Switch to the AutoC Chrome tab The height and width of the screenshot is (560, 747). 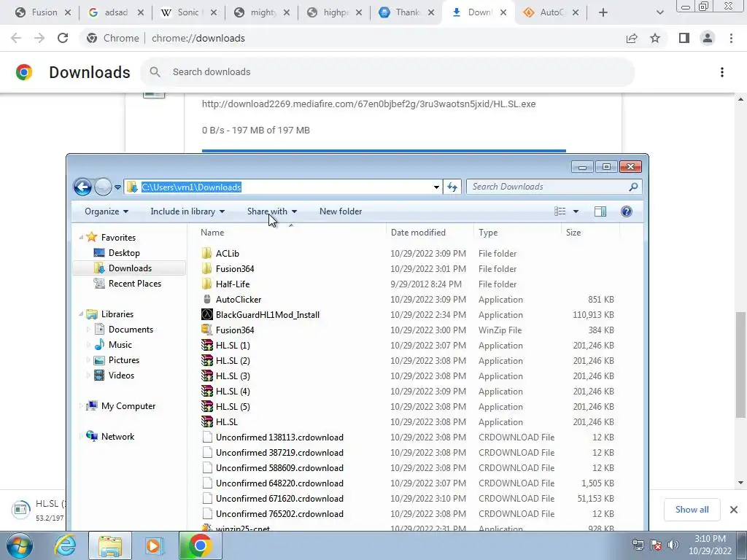click(550, 12)
